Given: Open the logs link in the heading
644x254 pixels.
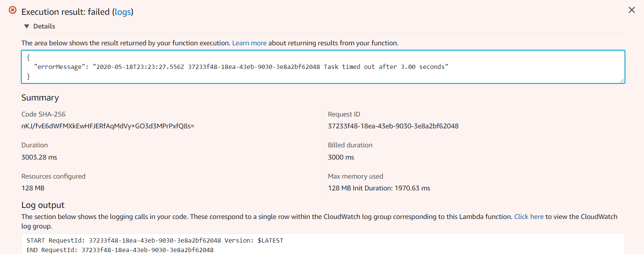Looking at the screenshot, I should 123,12.
